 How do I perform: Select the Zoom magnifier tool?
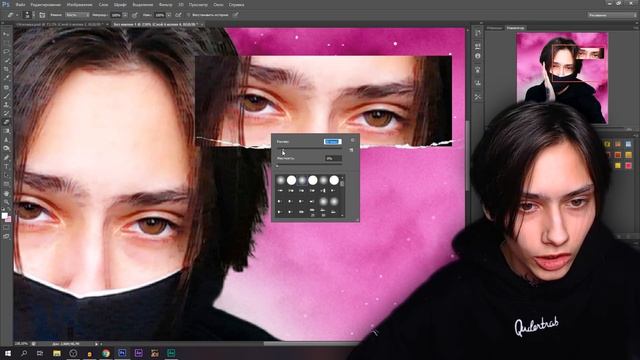click(x=6, y=202)
